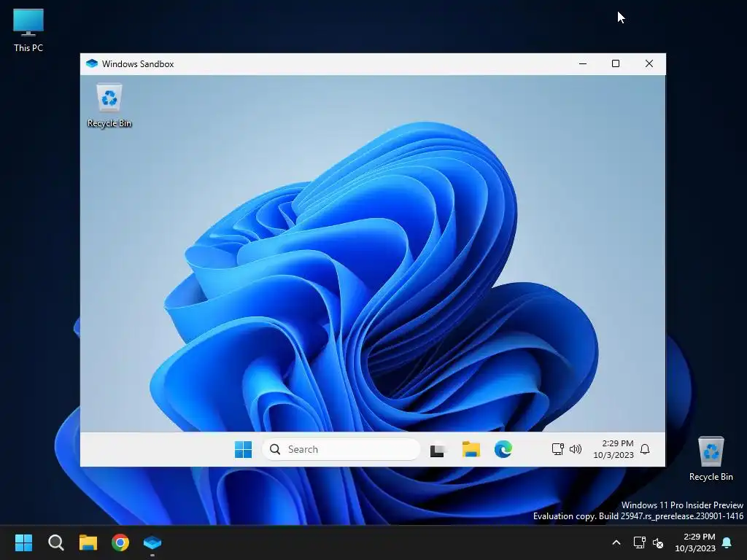Viewport: 747px width, 560px height.
Task: Click the volume icon in the Sandbox tray
Action: (576, 448)
